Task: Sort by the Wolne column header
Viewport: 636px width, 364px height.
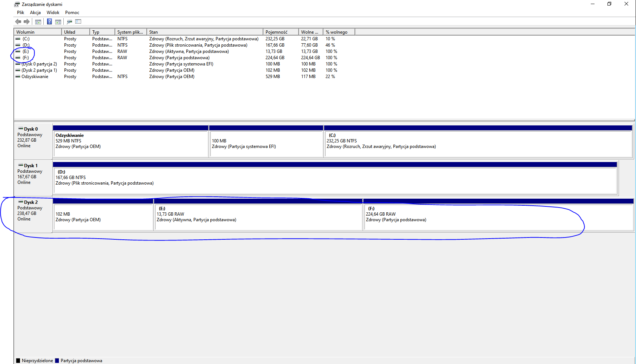Action: tap(311, 32)
